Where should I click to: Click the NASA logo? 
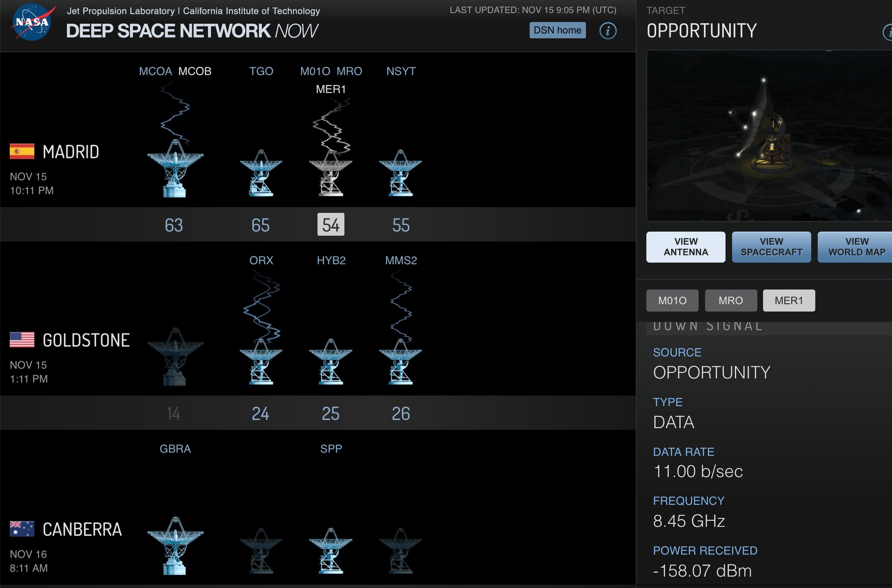[x=32, y=22]
